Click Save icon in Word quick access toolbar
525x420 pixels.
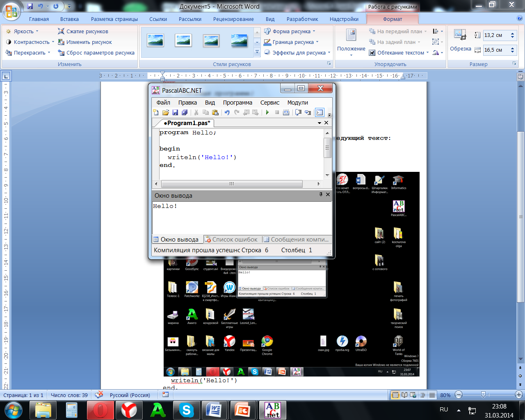coord(30,6)
